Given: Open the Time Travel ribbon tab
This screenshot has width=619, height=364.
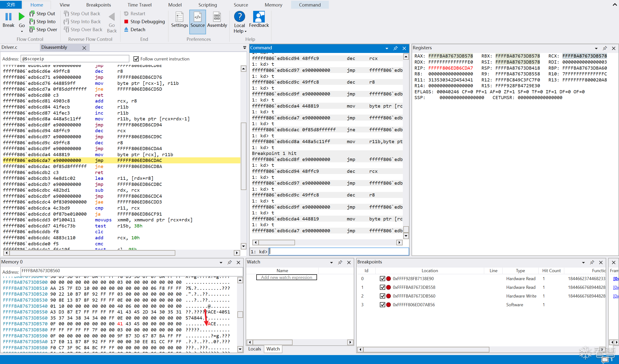Looking at the screenshot, I should tap(140, 5).
